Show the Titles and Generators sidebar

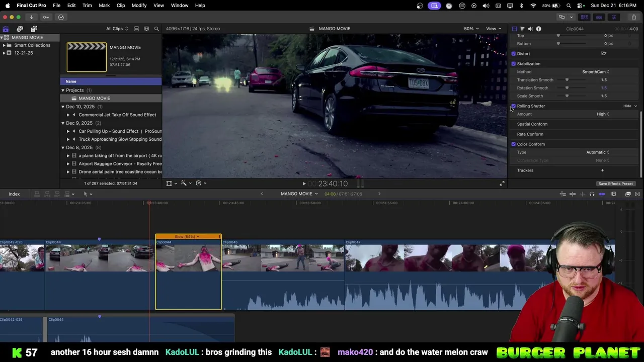[34, 29]
